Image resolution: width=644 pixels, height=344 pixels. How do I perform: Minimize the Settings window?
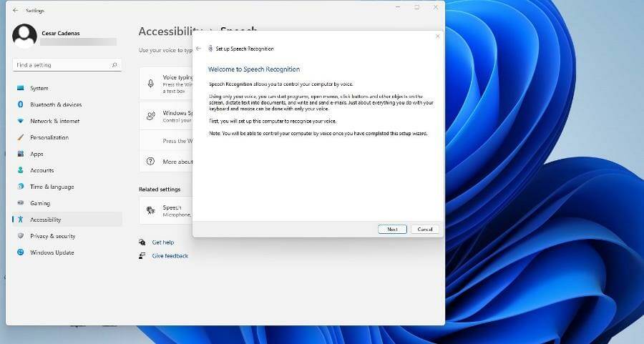pos(398,7)
